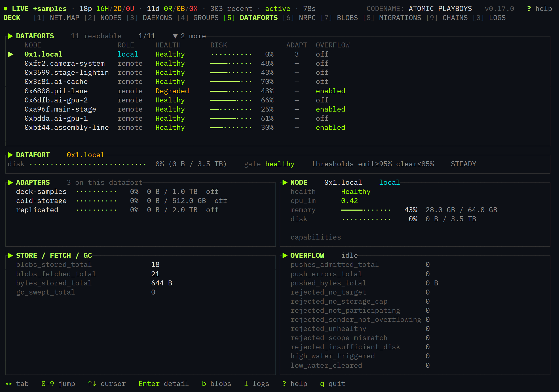Select the 0x6808.pit-lane row

coord(278,91)
